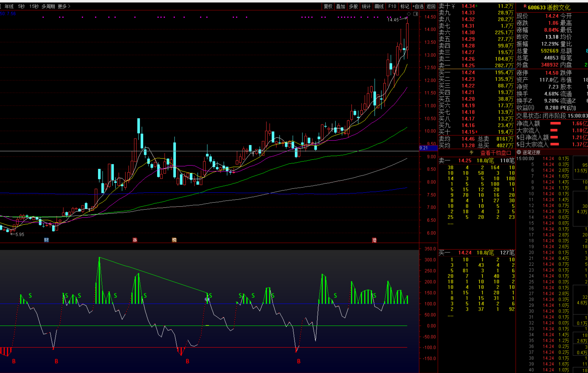Image resolution: width=588 pixels, height=373 pixels.
Task: Click the circular marker on the indicator trendline
Action: tap(207, 299)
